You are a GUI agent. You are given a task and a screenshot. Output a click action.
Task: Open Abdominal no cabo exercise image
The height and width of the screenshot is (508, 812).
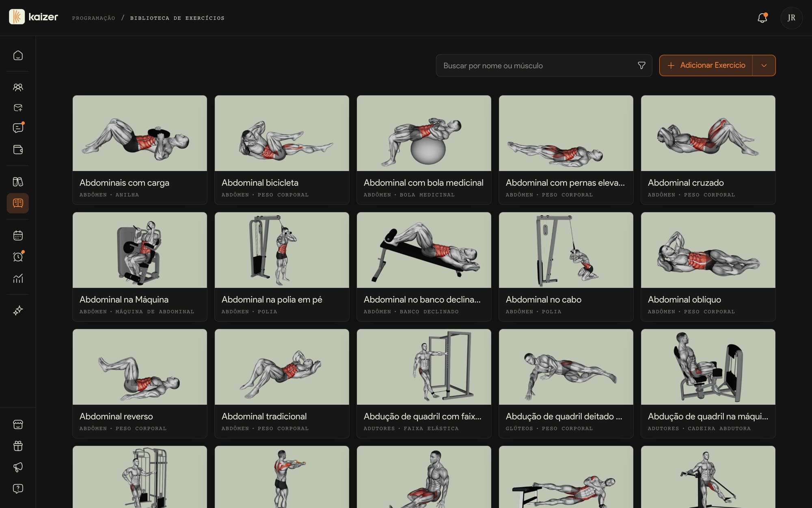point(566,250)
